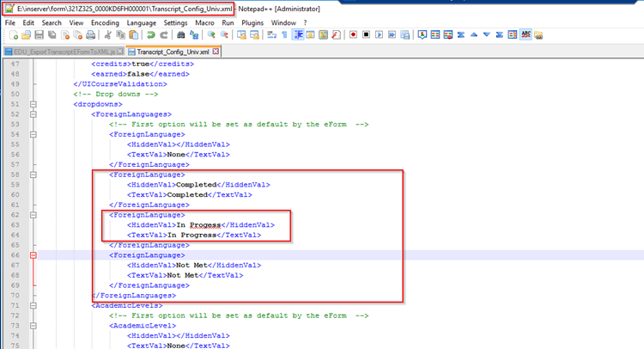This screenshot has width=644, height=349.
Task: Switch to EDU_ExportTranscriptEFormToXML.js tab
Action: pos(64,52)
